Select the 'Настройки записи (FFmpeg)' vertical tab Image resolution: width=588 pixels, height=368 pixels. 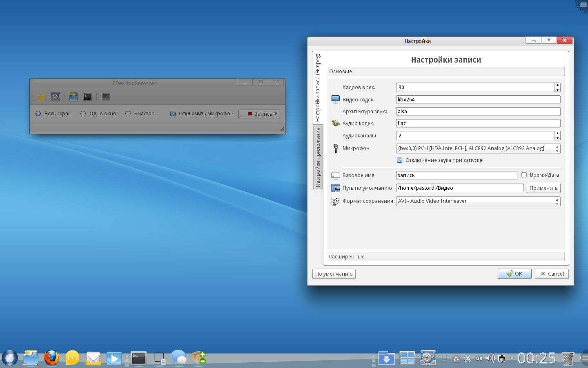[x=318, y=88]
